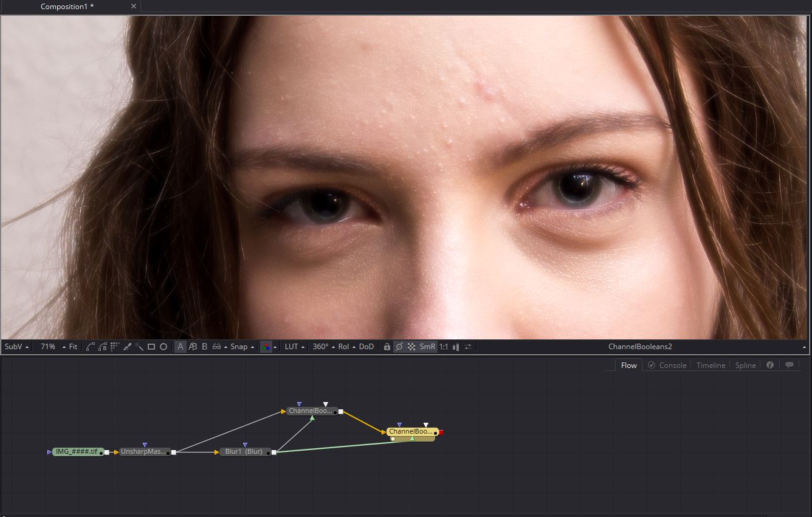
Task: Open the comments speech bubble icon
Action: (x=790, y=365)
